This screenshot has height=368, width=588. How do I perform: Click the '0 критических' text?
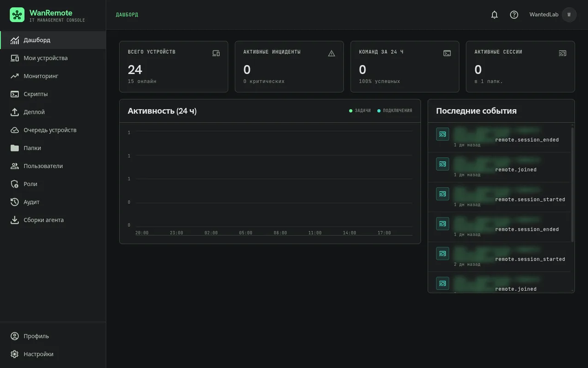pyautogui.click(x=264, y=81)
